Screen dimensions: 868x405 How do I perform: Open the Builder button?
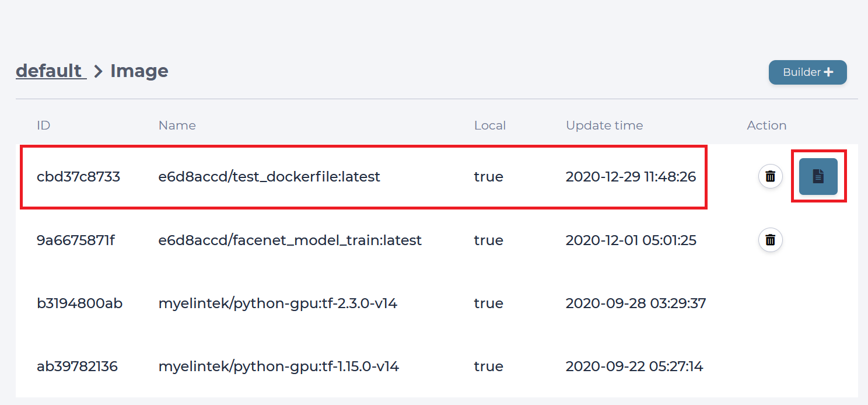point(807,72)
